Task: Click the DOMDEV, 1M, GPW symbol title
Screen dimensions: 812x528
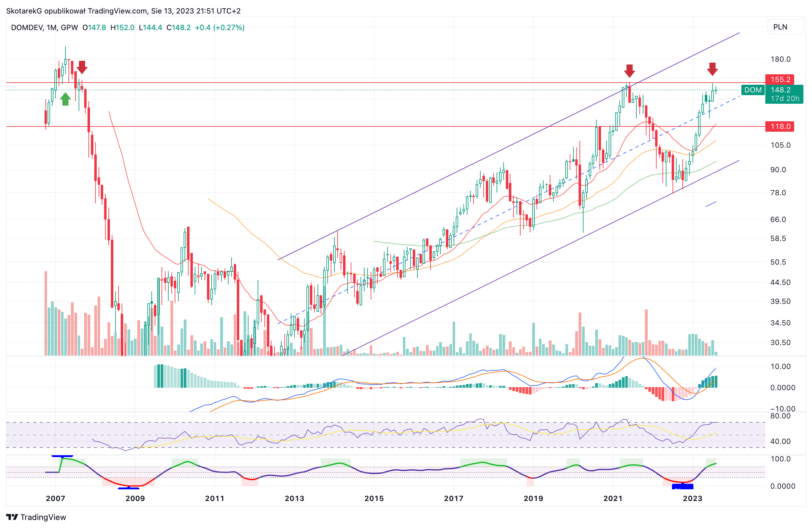Action: [44, 28]
